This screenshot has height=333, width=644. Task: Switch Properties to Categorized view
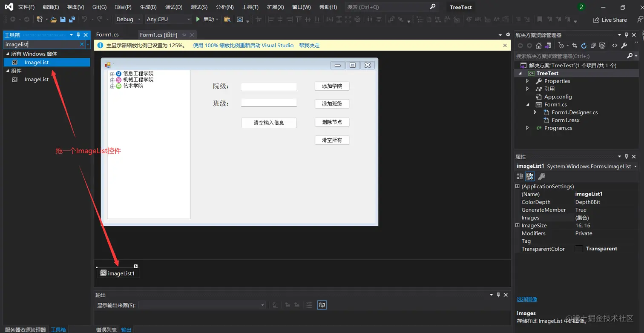click(x=520, y=176)
